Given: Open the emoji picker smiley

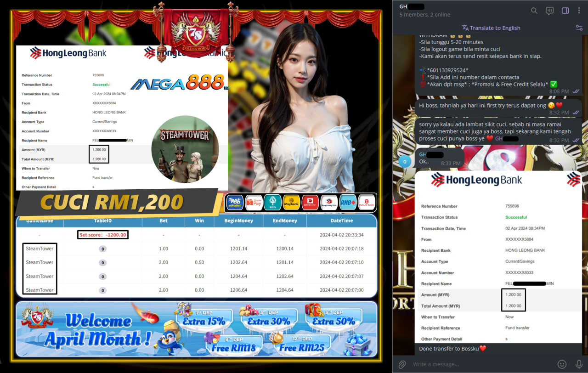Looking at the screenshot, I should coord(562,364).
